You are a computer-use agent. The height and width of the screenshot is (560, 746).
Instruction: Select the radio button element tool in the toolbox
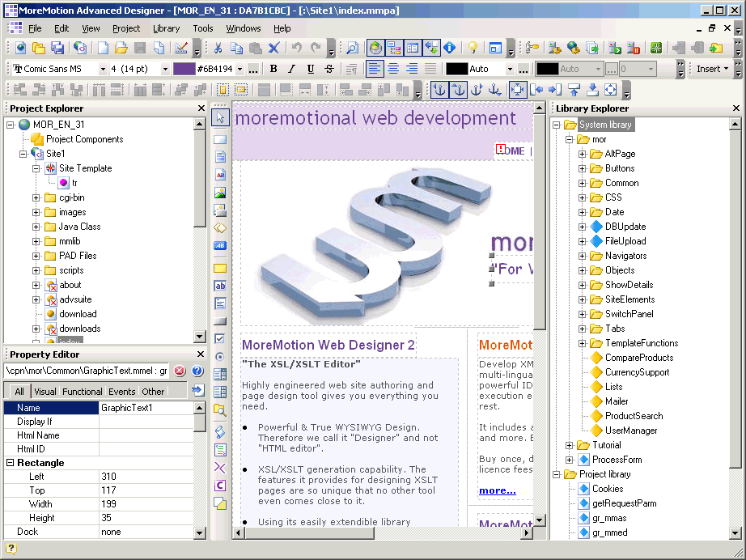coord(220,356)
